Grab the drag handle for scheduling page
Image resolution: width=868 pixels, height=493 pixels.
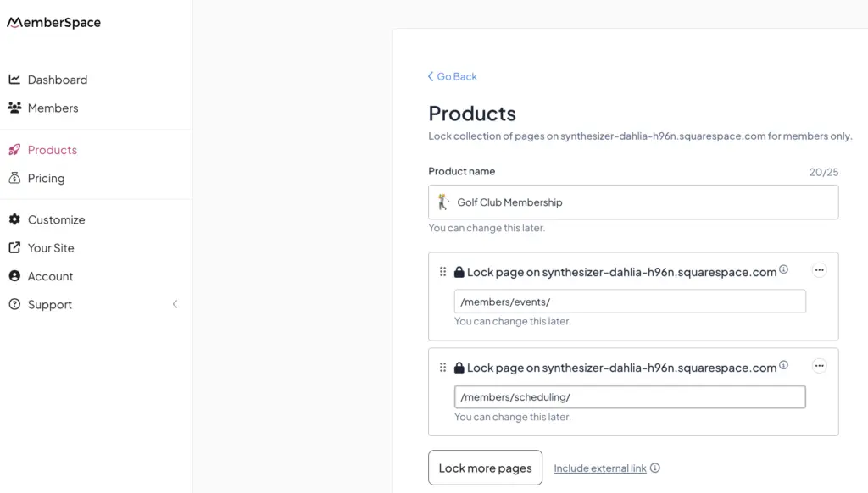coord(442,368)
